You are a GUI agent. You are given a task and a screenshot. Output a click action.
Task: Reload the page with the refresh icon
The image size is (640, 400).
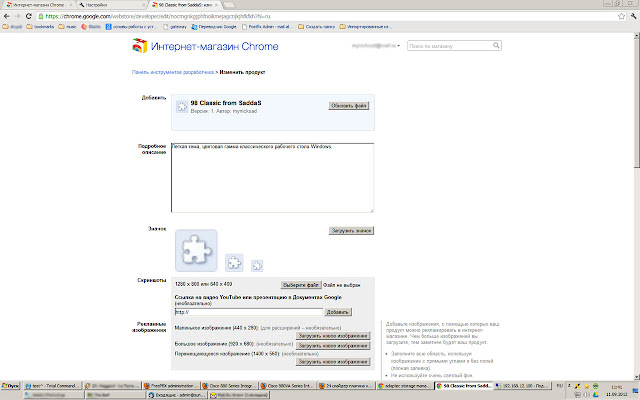(28, 16)
